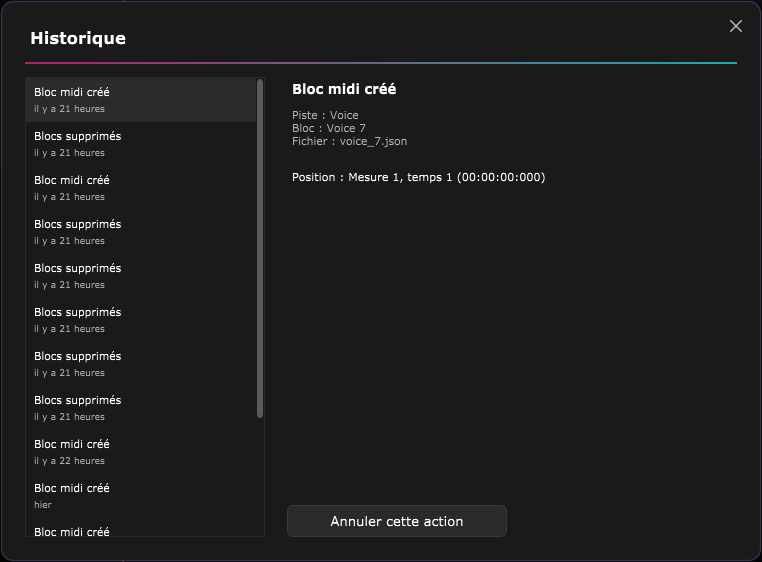Click the Historique dialog title
The width and height of the screenshot is (762, 562).
pos(78,38)
